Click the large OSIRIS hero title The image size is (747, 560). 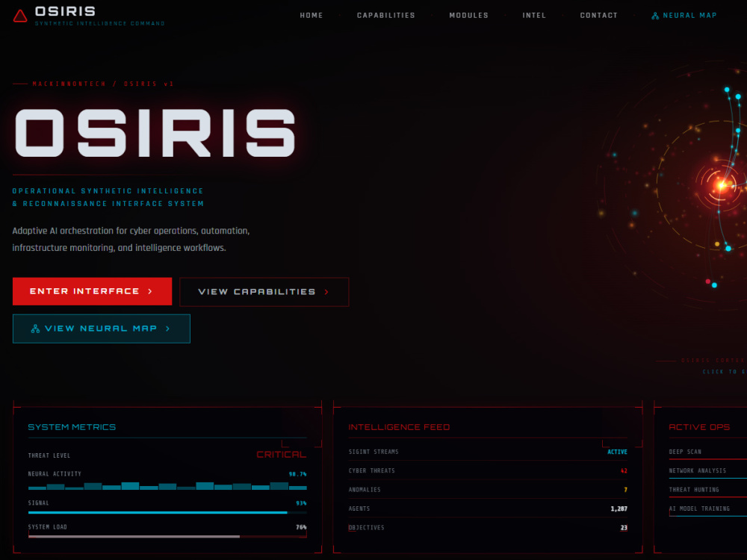(x=155, y=133)
